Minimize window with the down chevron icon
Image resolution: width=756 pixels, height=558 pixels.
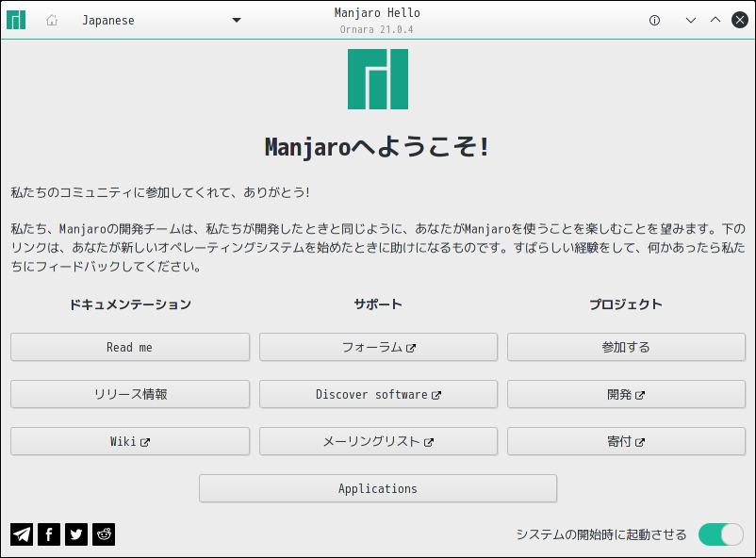click(x=691, y=20)
